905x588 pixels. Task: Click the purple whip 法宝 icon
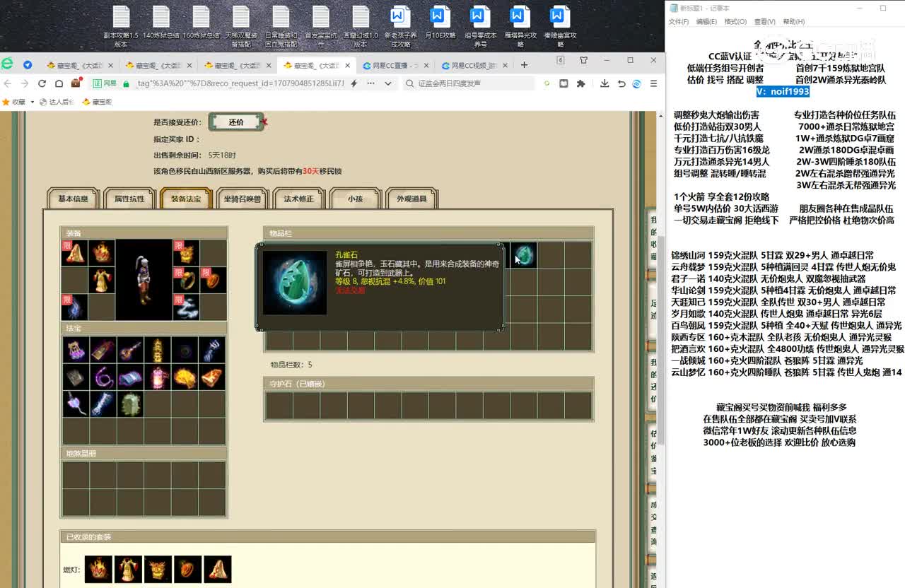pyautogui.click(x=103, y=377)
